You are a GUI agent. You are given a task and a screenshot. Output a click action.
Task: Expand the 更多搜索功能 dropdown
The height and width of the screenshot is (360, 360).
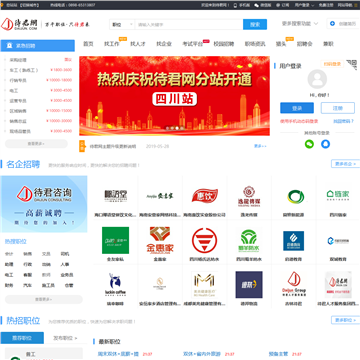(x=300, y=24)
